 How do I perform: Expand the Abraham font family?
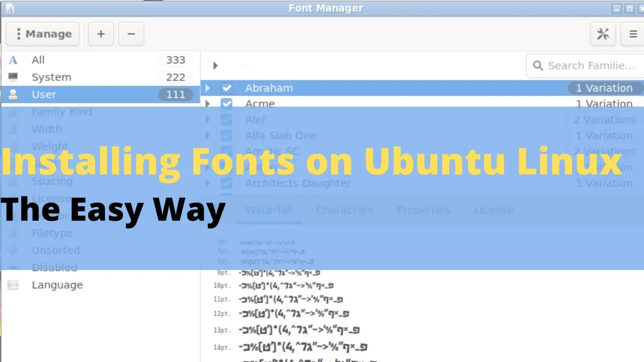[207, 88]
